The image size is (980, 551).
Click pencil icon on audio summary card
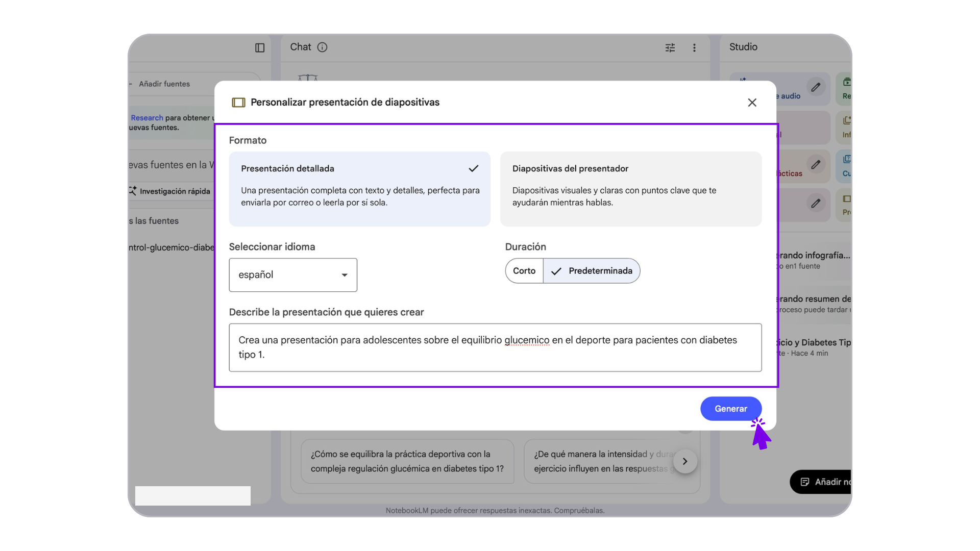click(x=816, y=87)
